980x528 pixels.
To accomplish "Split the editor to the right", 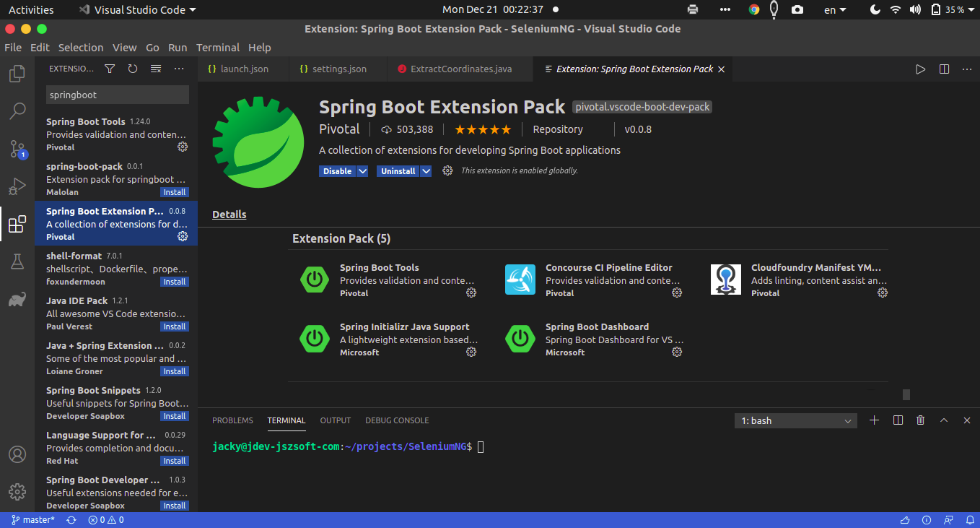I will (944, 69).
